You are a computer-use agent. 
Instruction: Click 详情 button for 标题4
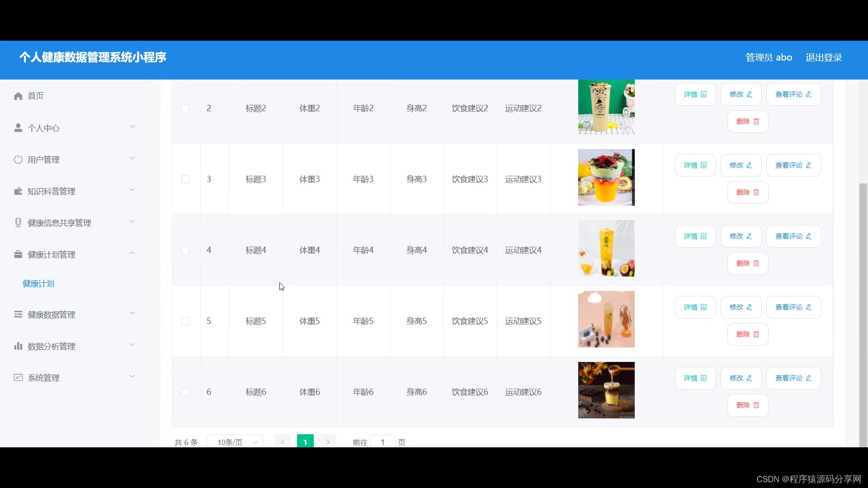point(695,236)
